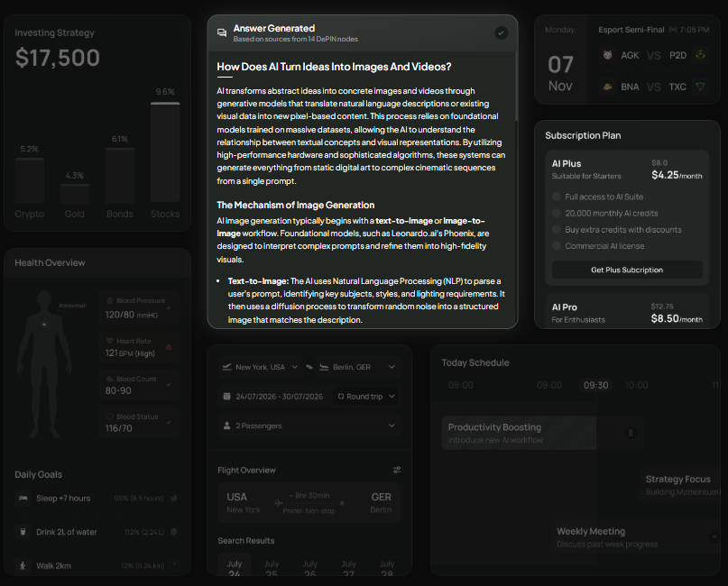
Task: Click the arrival plane icon beside Berlin, GER
Action: tap(324, 367)
